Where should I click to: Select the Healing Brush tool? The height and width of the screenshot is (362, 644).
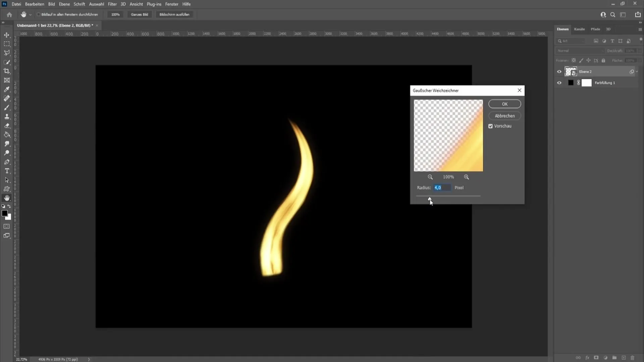(7, 98)
